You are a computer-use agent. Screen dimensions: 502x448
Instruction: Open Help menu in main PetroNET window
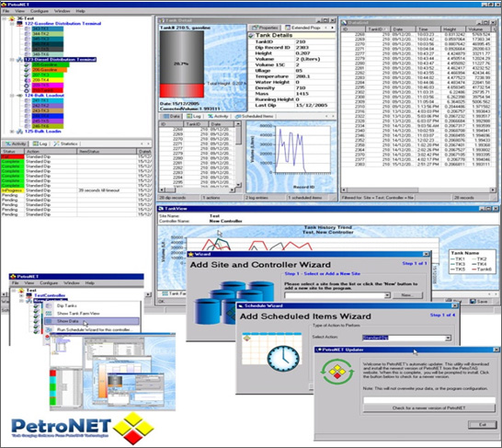click(x=80, y=11)
